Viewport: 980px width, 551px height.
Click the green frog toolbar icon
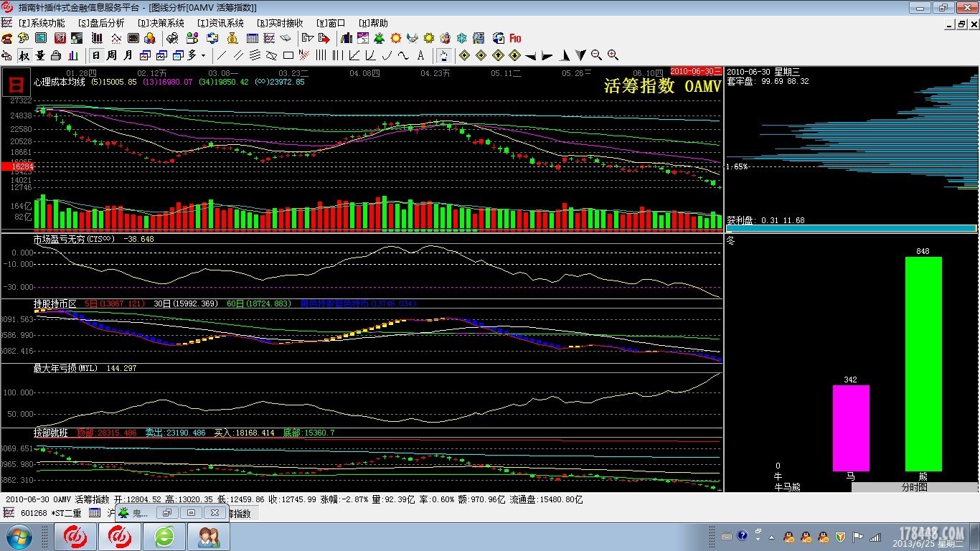[x=379, y=38]
